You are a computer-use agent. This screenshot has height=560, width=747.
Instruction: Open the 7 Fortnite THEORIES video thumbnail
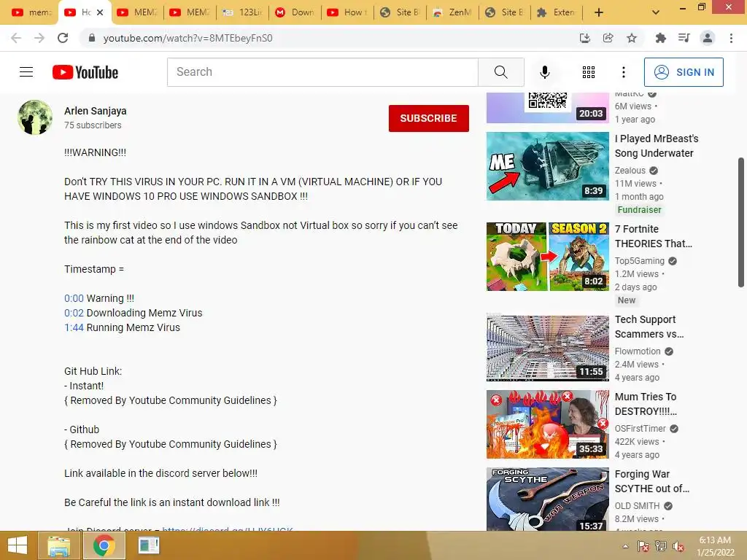click(x=547, y=257)
